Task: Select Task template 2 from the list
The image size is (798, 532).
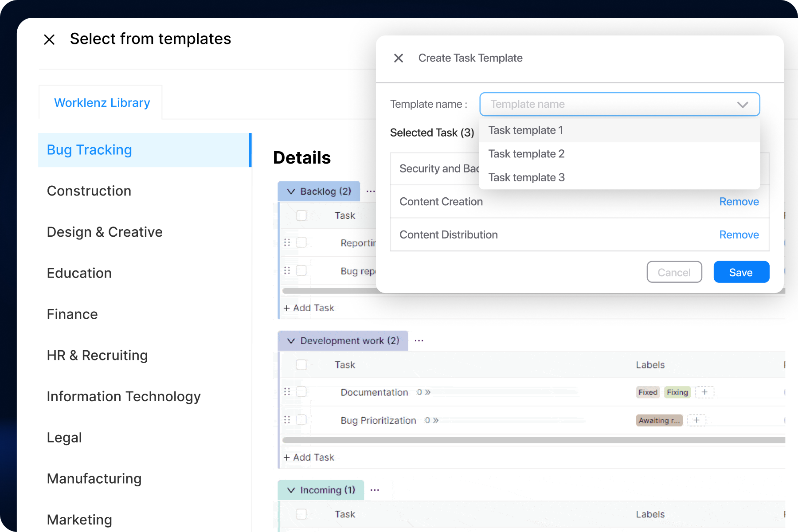Action: (x=526, y=153)
